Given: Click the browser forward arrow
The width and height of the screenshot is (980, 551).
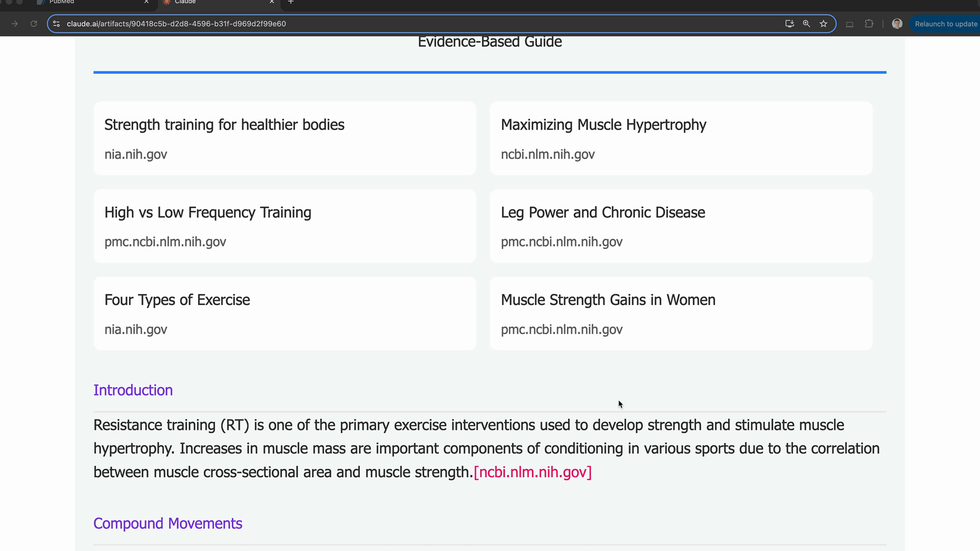Looking at the screenshot, I should [x=15, y=24].
